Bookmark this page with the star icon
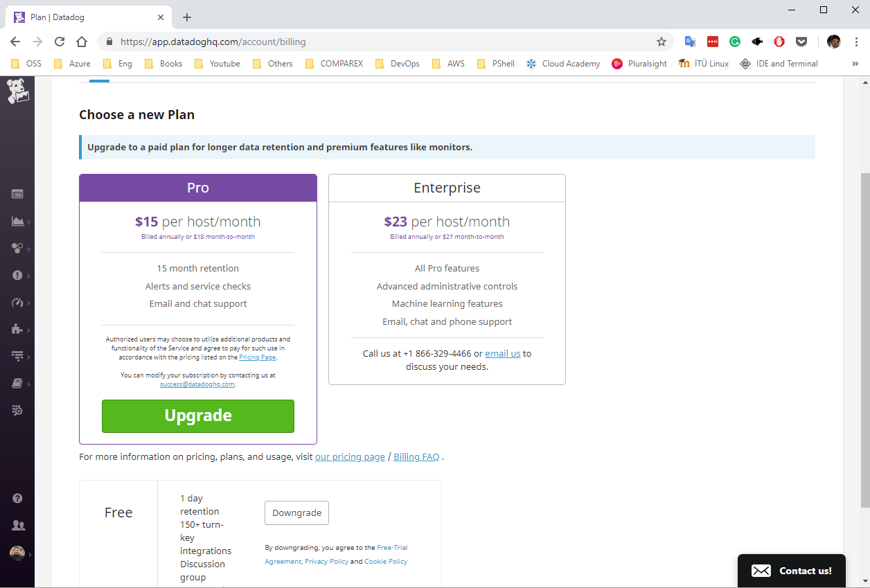The height and width of the screenshot is (588, 870). (x=662, y=42)
